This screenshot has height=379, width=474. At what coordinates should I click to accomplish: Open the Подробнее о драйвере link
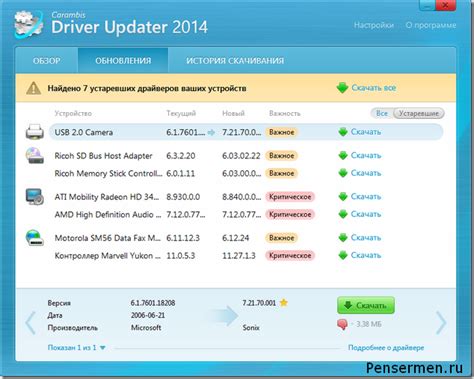pos(386,348)
